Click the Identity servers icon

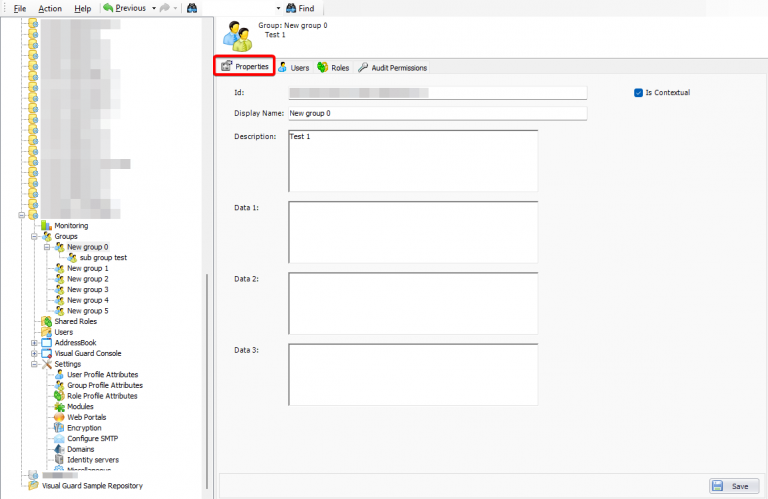tap(59, 460)
